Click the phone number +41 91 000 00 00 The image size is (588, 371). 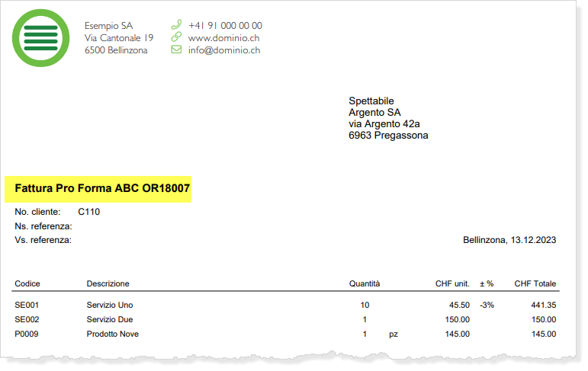[x=225, y=25]
